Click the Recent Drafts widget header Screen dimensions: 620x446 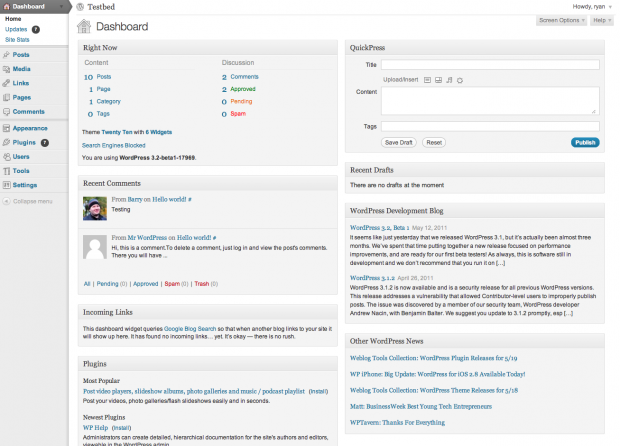click(474, 170)
